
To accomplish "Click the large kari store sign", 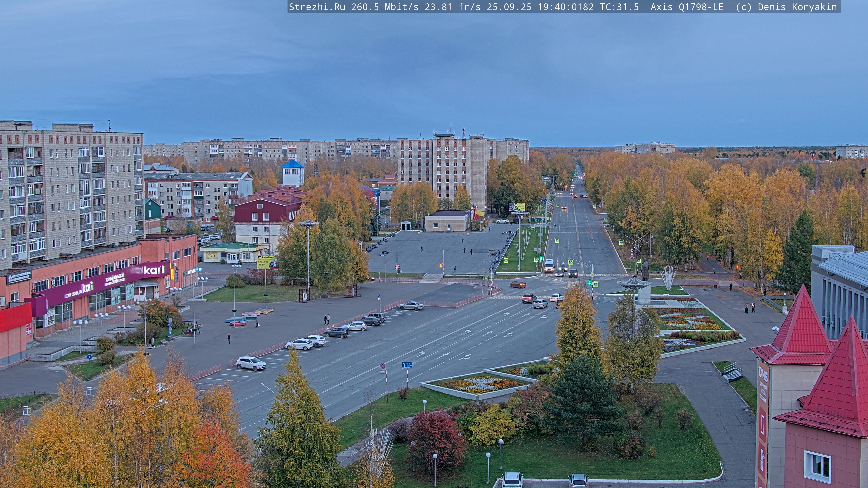I will tap(154, 270).
